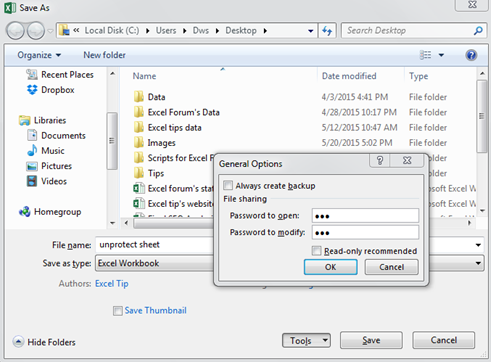Select the Excel tip's website workbook file
The height and width of the screenshot is (362, 491).
[173, 204]
